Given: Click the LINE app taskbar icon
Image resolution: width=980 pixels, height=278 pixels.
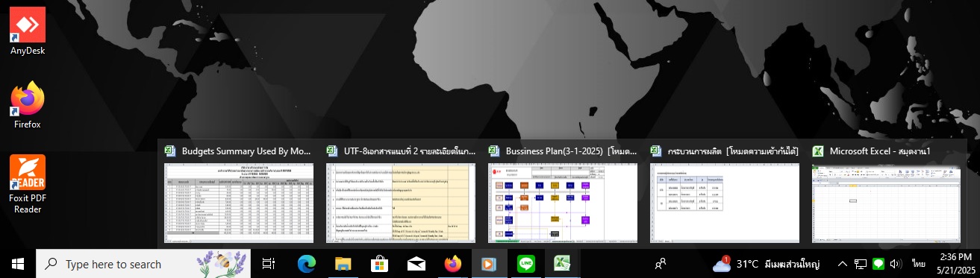Looking at the screenshot, I should [x=526, y=264].
